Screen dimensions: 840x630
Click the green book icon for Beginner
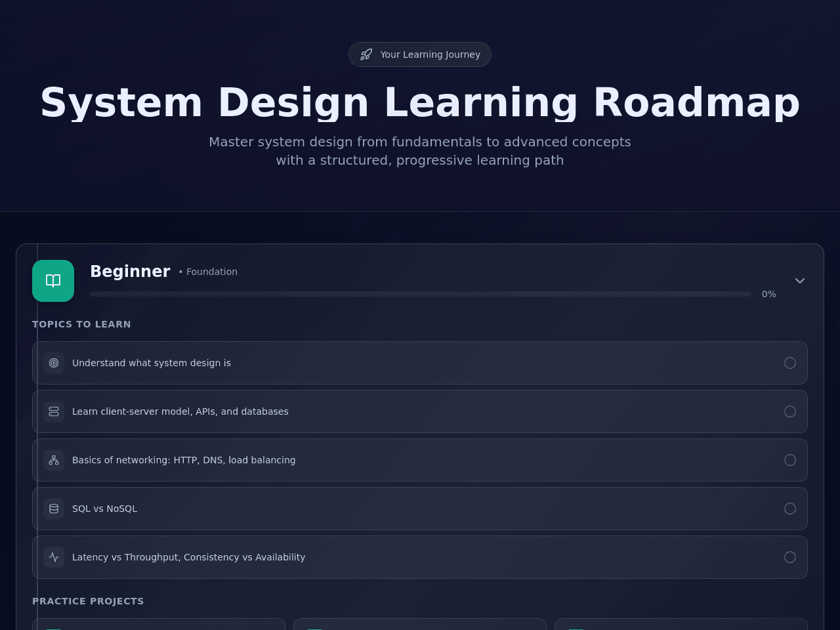point(53,281)
